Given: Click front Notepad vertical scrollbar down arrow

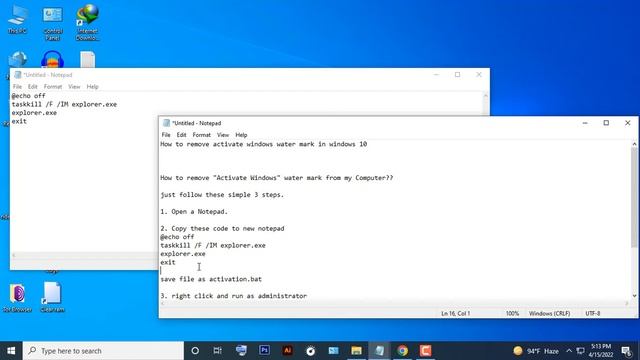Looking at the screenshot, I should (x=634, y=296).
